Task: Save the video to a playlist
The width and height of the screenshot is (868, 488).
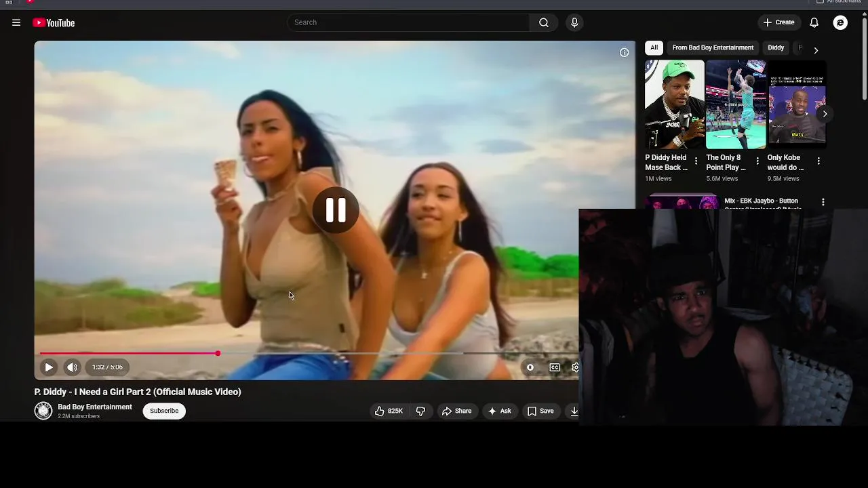Action: coord(540,411)
